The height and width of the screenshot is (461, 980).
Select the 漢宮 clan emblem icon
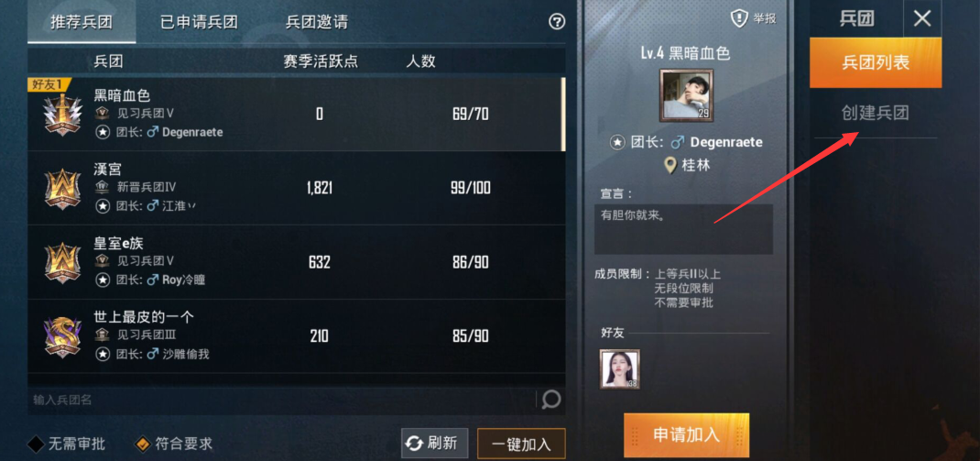[x=62, y=188]
